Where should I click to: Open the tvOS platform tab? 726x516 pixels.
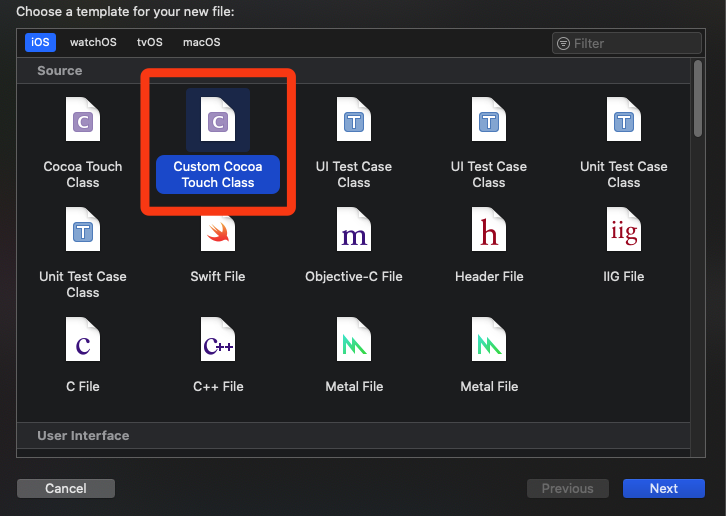pyautogui.click(x=150, y=42)
